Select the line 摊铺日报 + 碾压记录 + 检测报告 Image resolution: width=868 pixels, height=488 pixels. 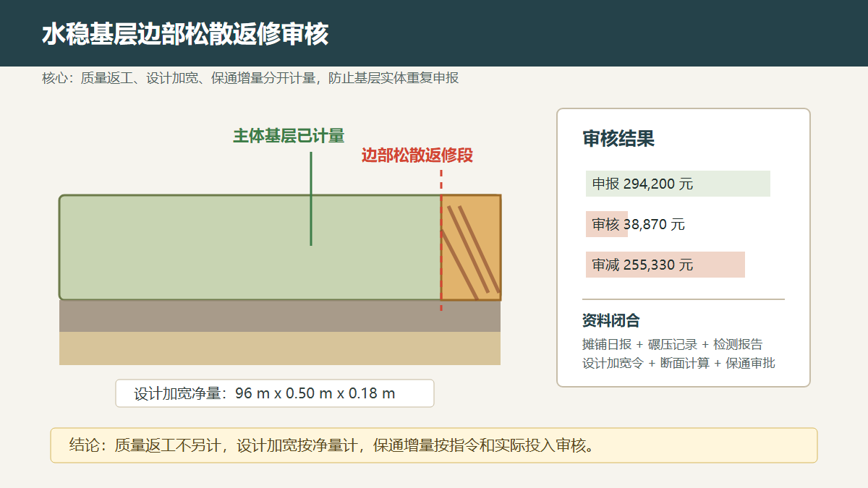[673, 344]
